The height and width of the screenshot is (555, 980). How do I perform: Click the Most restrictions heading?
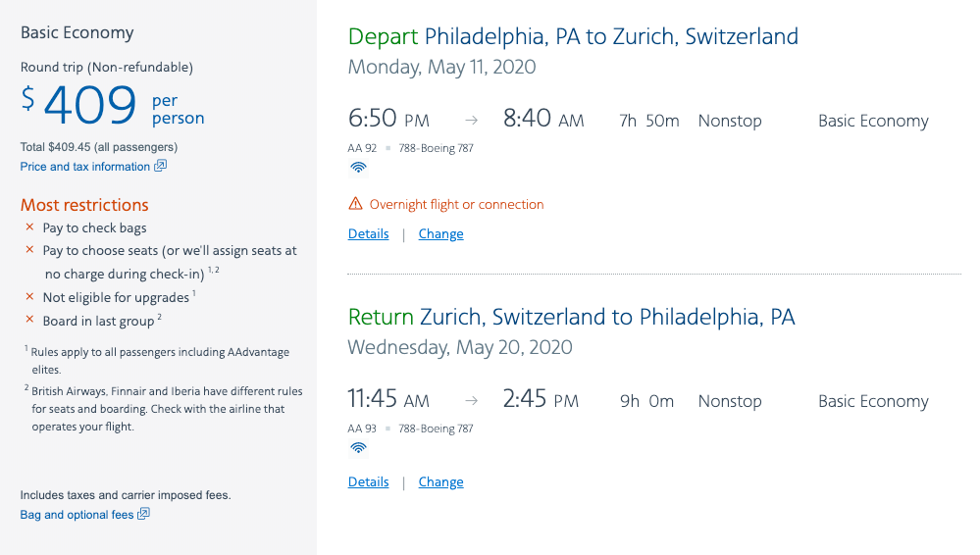click(84, 205)
